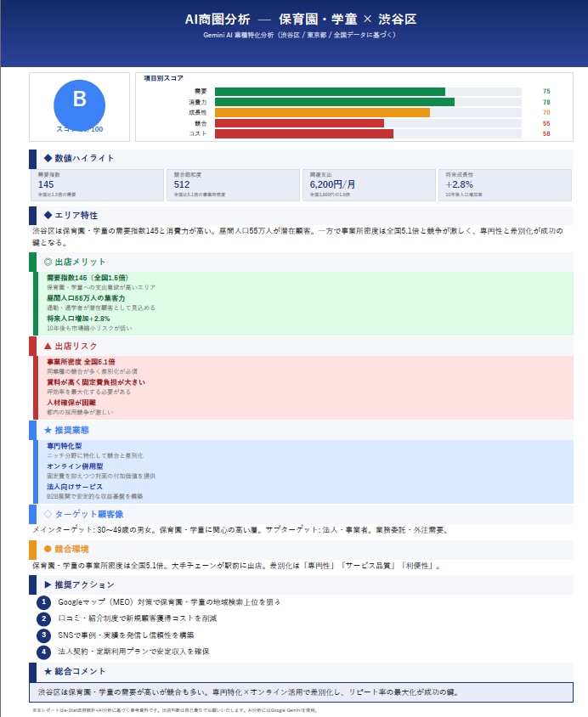Click the 関連支出 6,200円/月 card
The width and height of the screenshot is (588, 717).
coord(369,185)
